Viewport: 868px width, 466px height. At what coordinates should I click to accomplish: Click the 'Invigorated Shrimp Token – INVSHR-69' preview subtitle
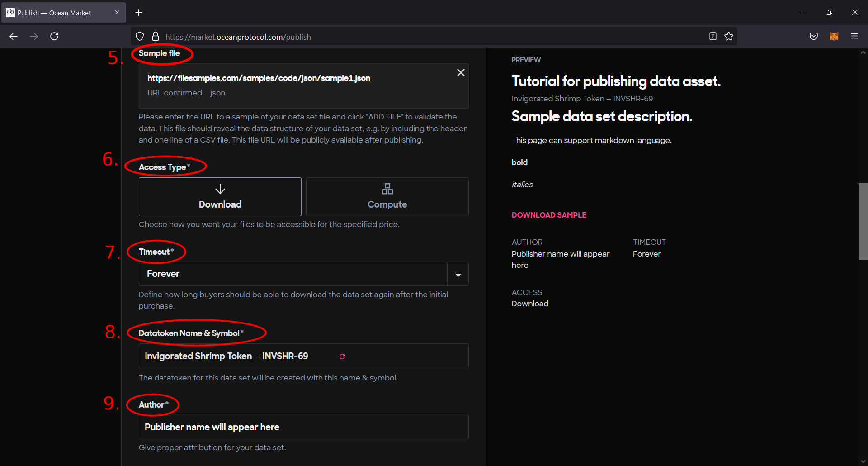point(582,99)
